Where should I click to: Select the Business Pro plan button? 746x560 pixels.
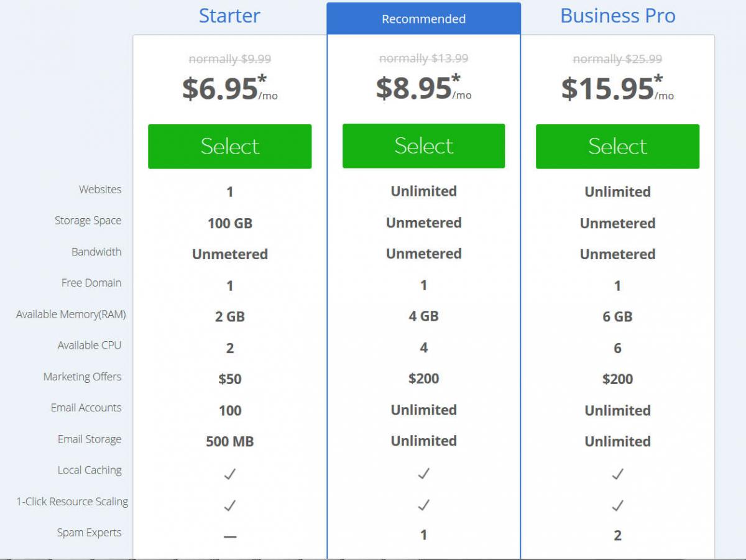pyautogui.click(x=617, y=146)
